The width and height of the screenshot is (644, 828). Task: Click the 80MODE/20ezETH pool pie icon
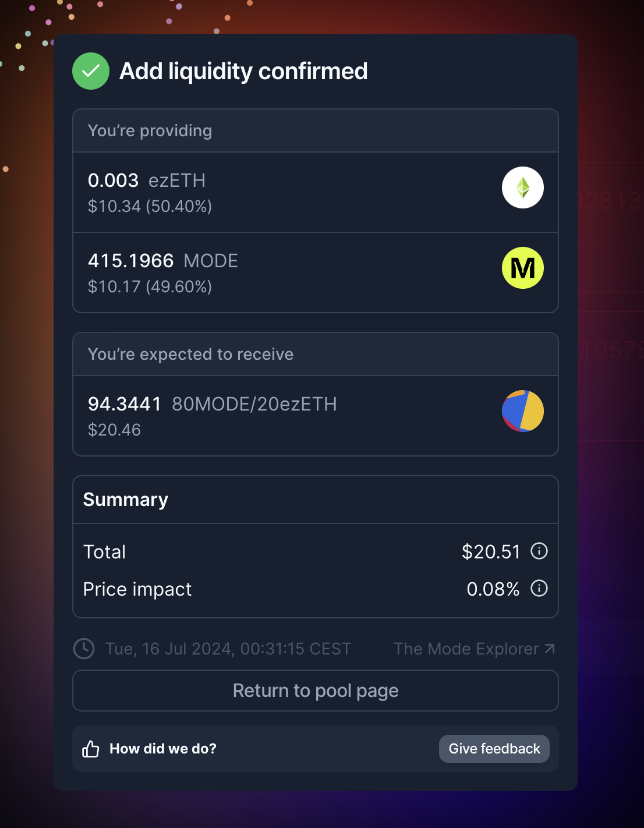pyautogui.click(x=523, y=411)
